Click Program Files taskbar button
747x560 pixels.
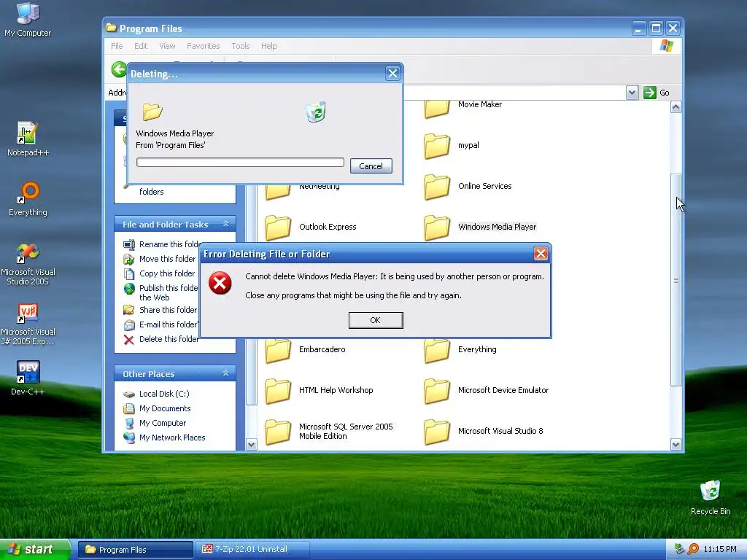tap(136, 550)
